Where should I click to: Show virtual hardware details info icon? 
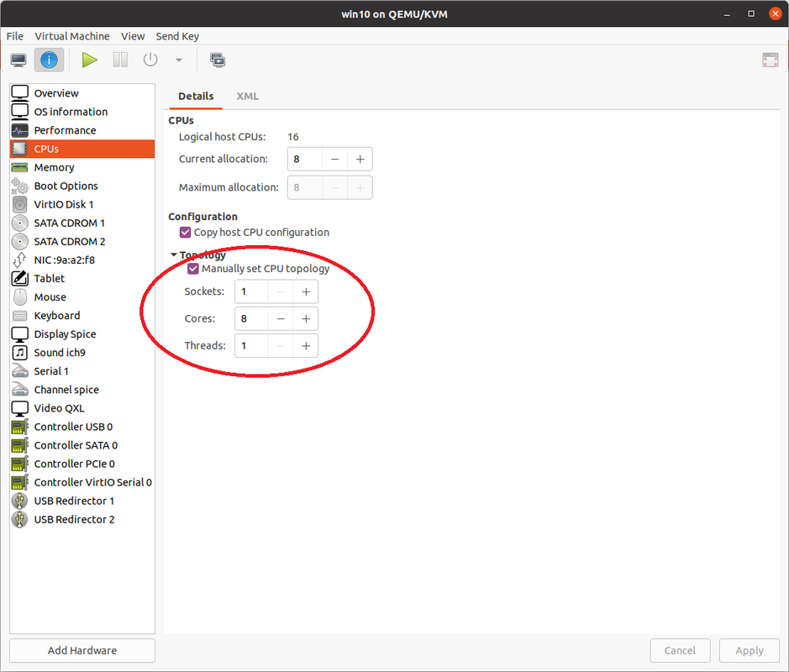[49, 60]
